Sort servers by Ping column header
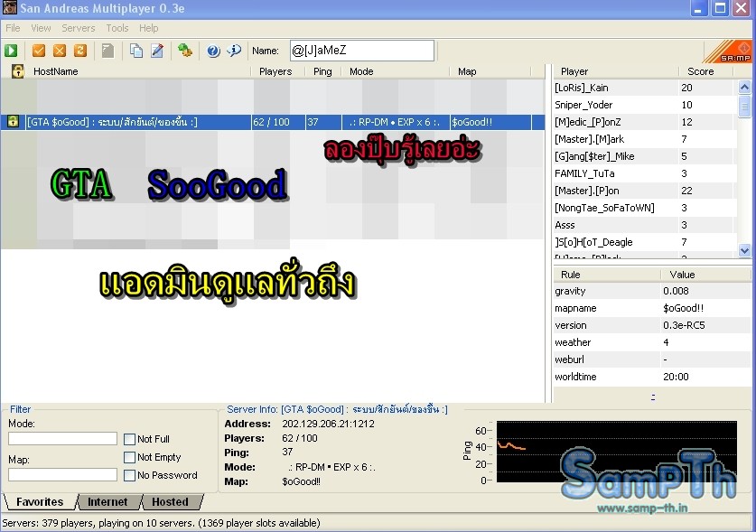Screen dimensions: 756x532 pos(323,71)
